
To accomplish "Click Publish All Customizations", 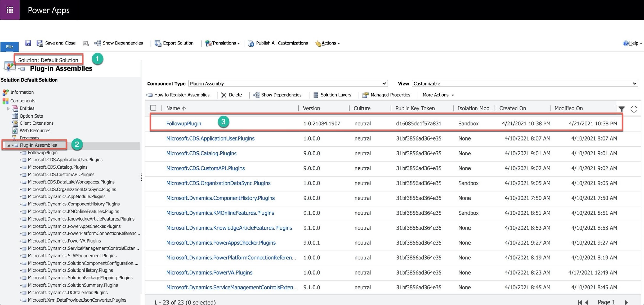I will [278, 43].
